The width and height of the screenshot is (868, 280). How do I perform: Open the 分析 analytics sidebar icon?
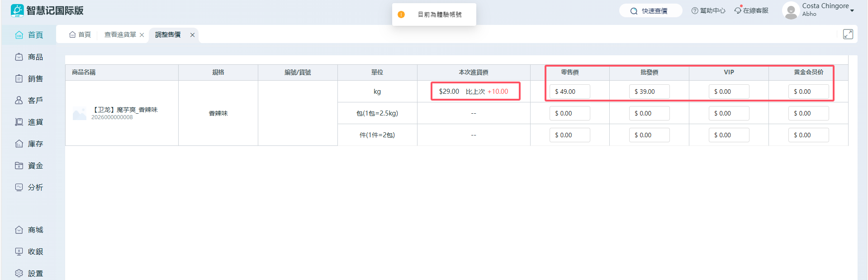click(x=19, y=187)
